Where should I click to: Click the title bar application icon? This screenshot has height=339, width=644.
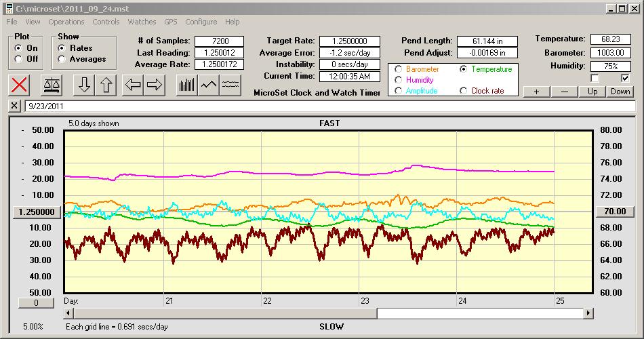click(9, 8)
